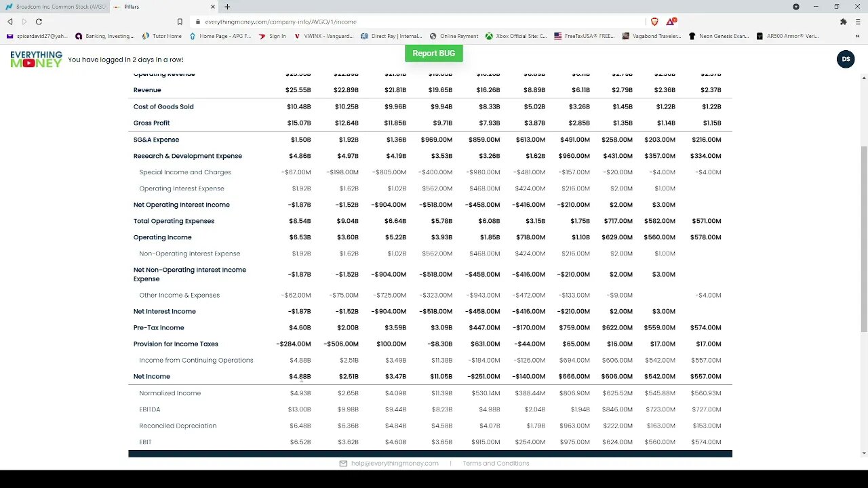Select the Normalized Income row label
This screenshot has width=868, height=488.
tap(170, 393)
